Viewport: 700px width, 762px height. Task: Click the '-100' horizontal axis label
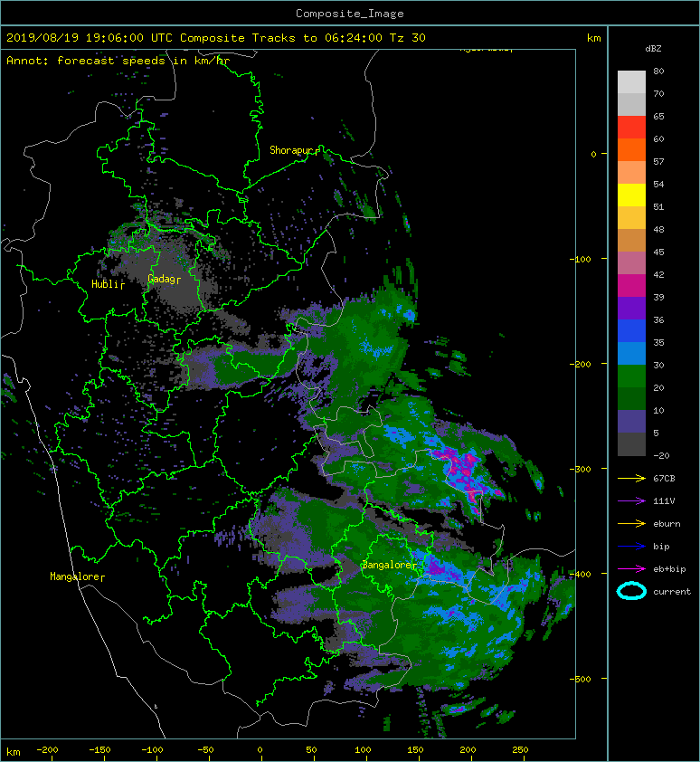152,750
